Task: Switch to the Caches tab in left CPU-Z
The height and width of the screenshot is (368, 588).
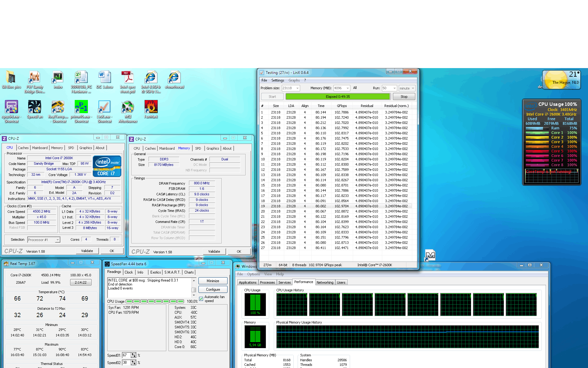Action: [23, 148]
